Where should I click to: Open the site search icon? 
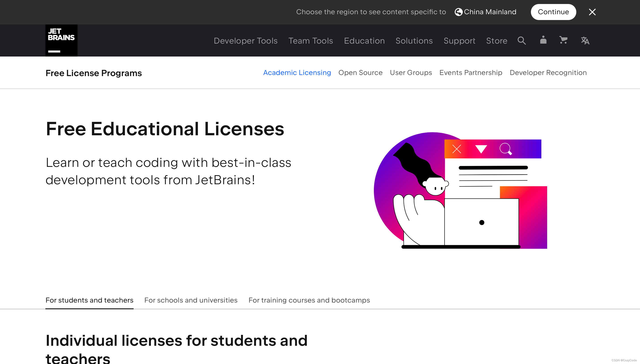coord(522,40)
